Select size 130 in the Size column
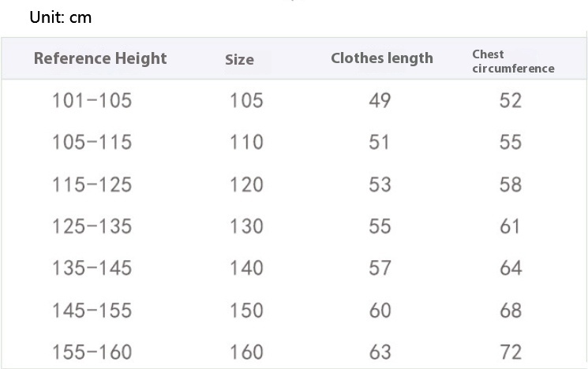This screenshot has height=369, width=588. [246, 226]
